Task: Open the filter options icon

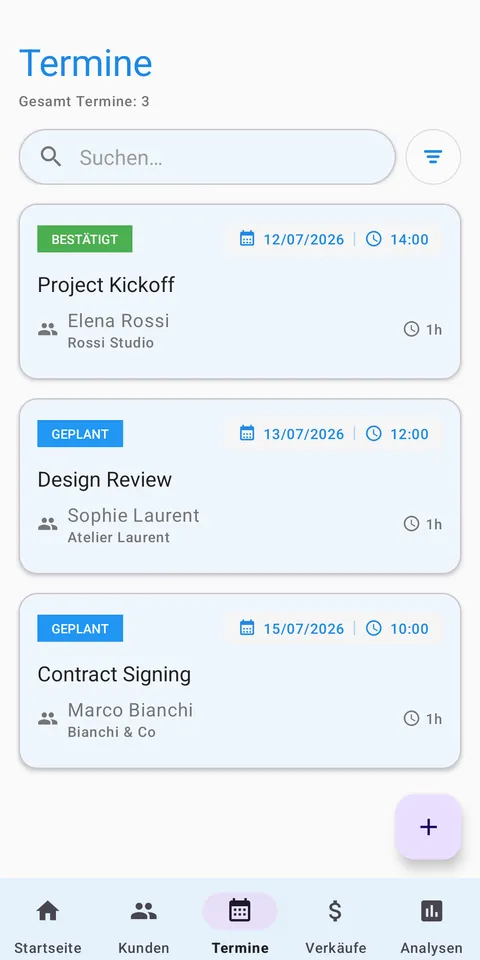Action: click(433, 157)
